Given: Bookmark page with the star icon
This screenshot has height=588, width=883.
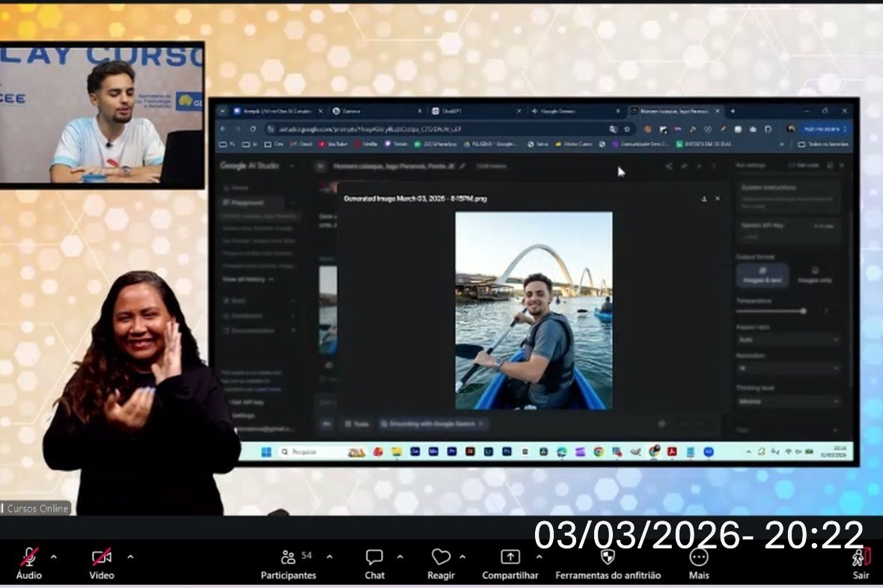Looking at the screenshot, I should (627, 129).
